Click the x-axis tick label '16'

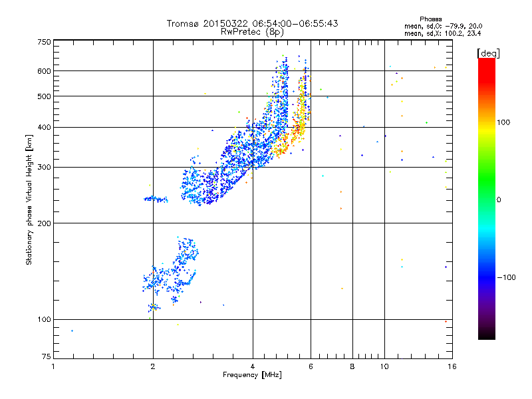pos(452,366)
